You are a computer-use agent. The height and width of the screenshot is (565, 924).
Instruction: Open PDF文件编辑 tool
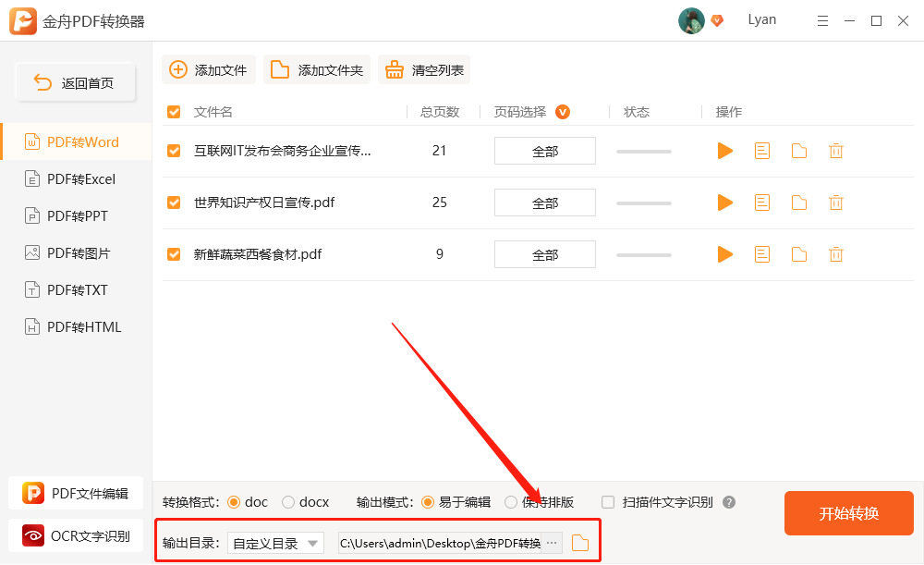(x=76, y=493)
